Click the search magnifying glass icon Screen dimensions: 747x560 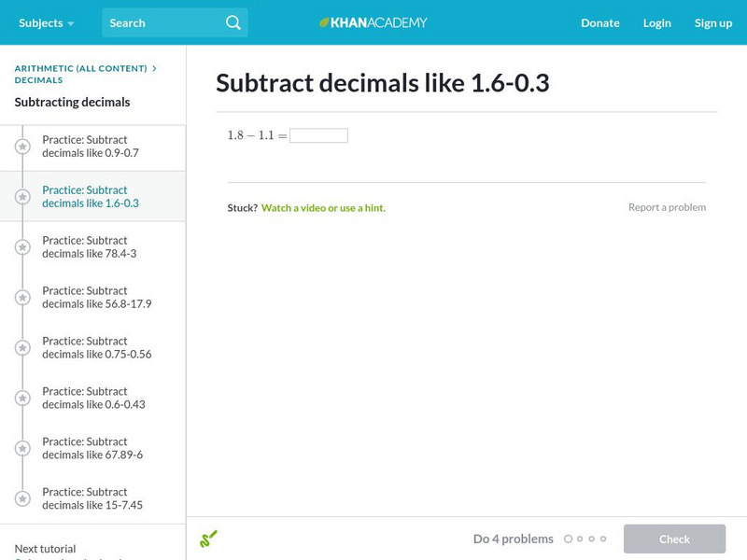pyautogui.click(x=233, y=22)
